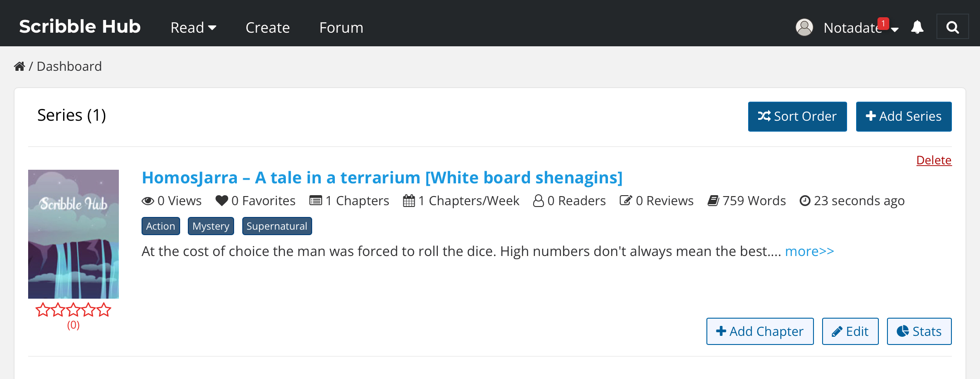The width and height of the screenshot is (980, 379).
Task: Click the red notification badge
Action: coord(883,23)
